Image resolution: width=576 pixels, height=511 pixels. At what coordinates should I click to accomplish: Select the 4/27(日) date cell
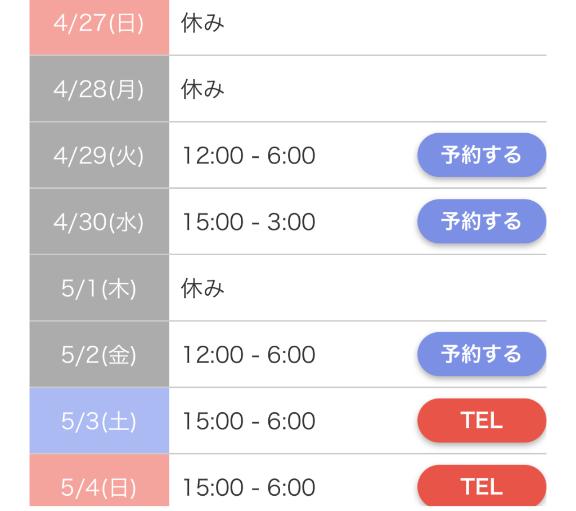(x=99, y=27)
